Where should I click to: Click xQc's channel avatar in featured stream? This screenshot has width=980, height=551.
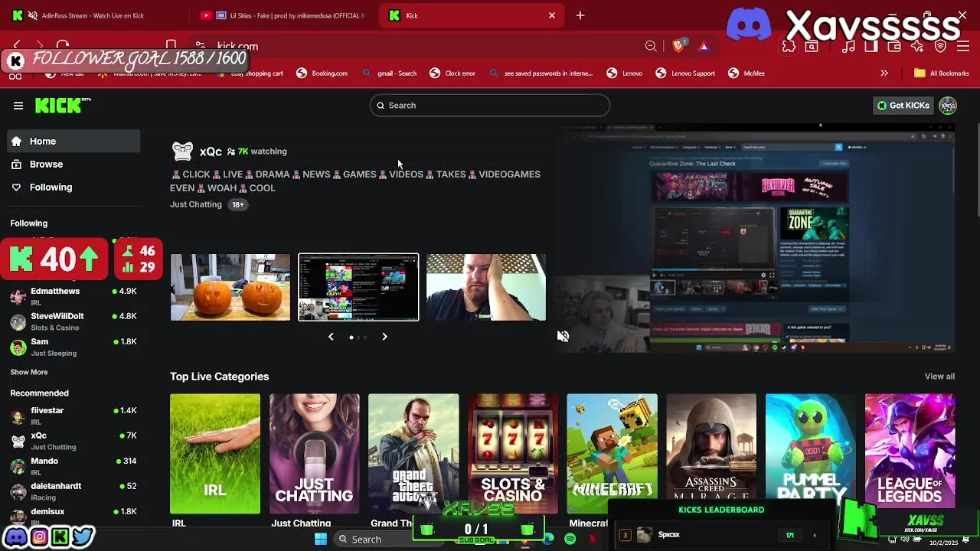point(182,151)
